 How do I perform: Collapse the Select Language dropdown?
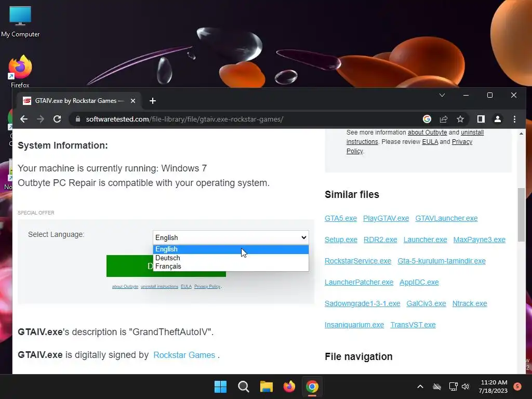pyautogui.click(x=231, y=237)
